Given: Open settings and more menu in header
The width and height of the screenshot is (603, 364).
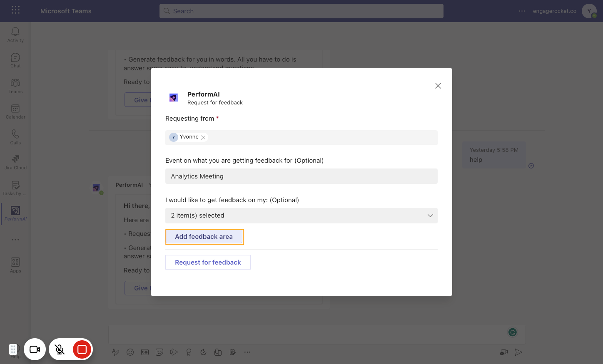Looking at the screenshot, I should [522, 11].
